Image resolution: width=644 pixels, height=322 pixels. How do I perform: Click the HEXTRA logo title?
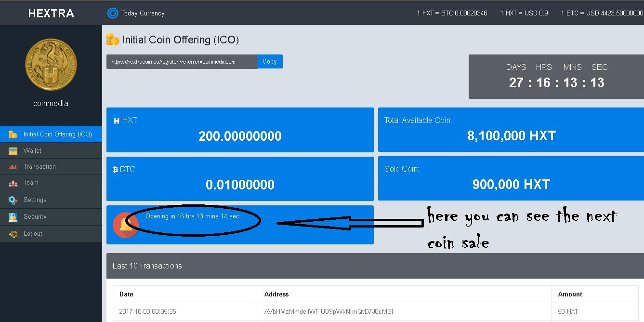tap(51, 13)
